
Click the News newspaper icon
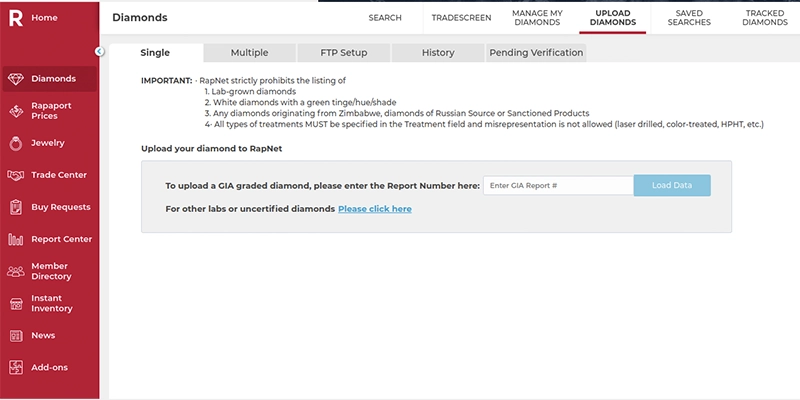(x=16, y=336)
